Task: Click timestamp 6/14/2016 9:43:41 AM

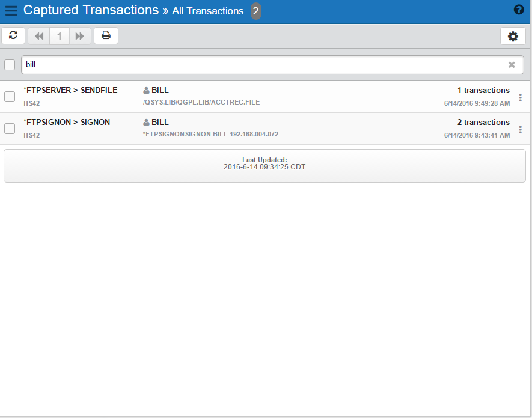Action: pyautogui.click(x=477, y=135)
